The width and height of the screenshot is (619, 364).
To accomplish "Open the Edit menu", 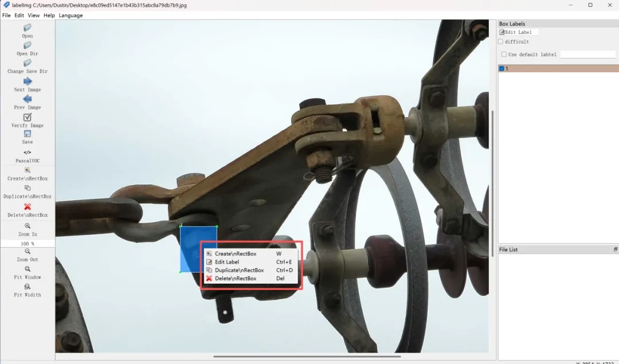I will [x=19, y=15].
